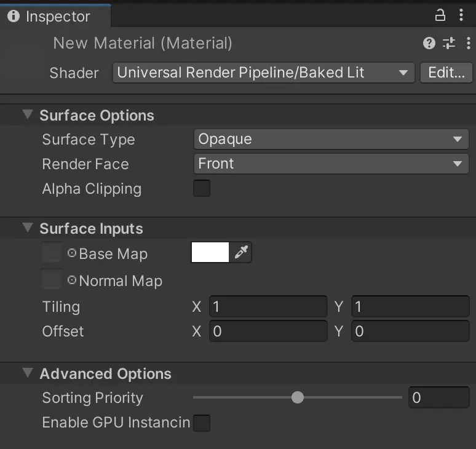Open the Shader dropdown menu

pyautogui.click(x=264, y=73)
